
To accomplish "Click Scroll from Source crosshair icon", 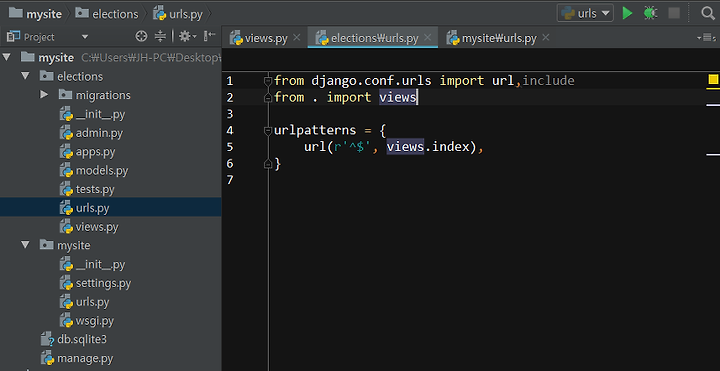I will 141,36.
